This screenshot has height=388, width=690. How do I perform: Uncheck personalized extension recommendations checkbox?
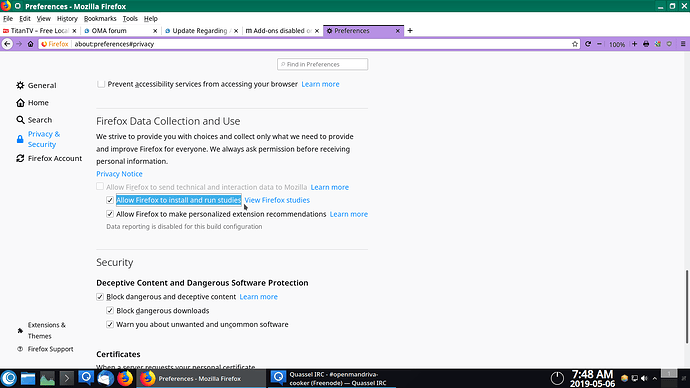pos(110,214)
